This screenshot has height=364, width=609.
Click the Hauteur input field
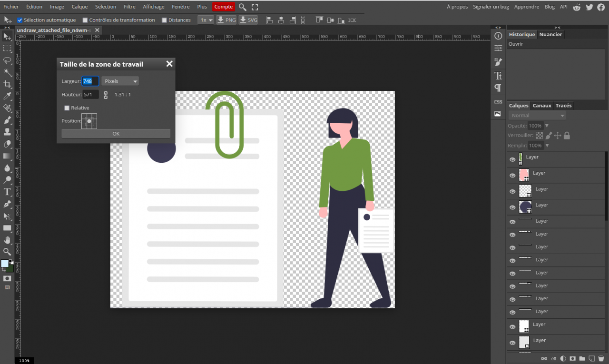[x=90, y=95]
